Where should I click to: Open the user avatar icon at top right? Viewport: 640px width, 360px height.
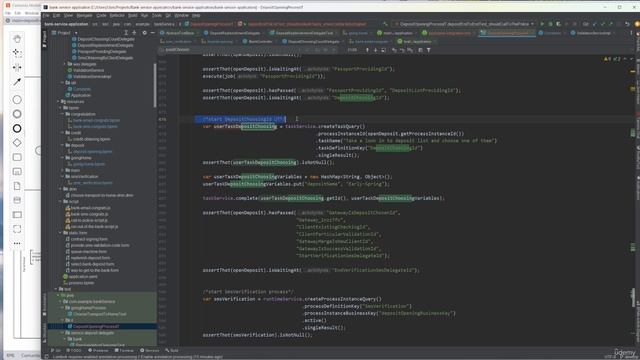637,24
